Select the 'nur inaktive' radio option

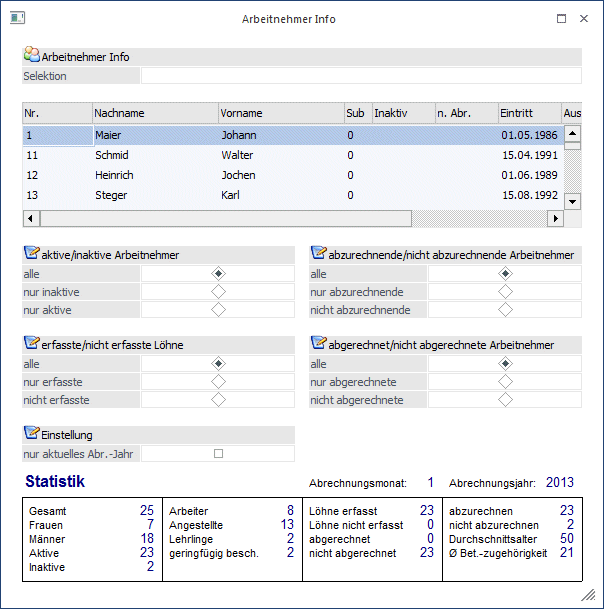(x=218, y=292)
